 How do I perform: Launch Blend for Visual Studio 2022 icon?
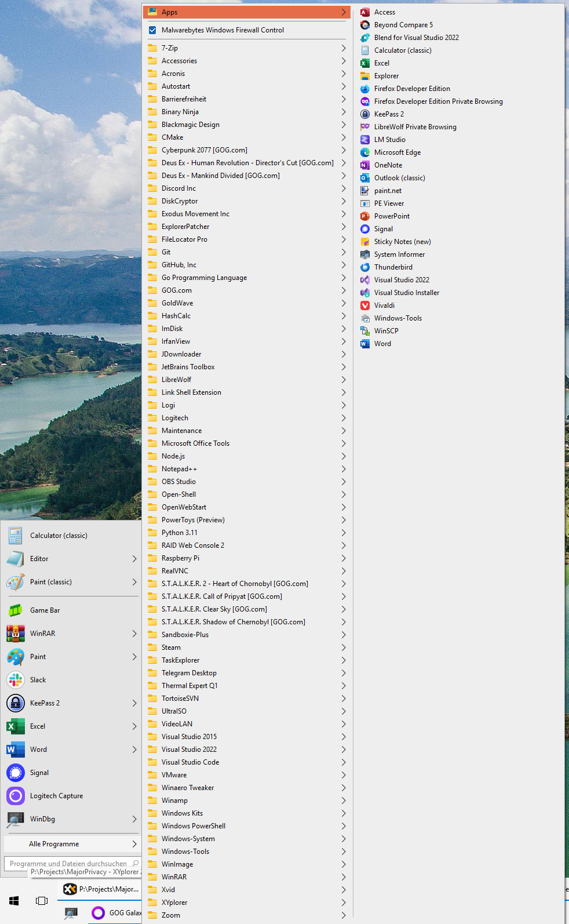point(365,38)
